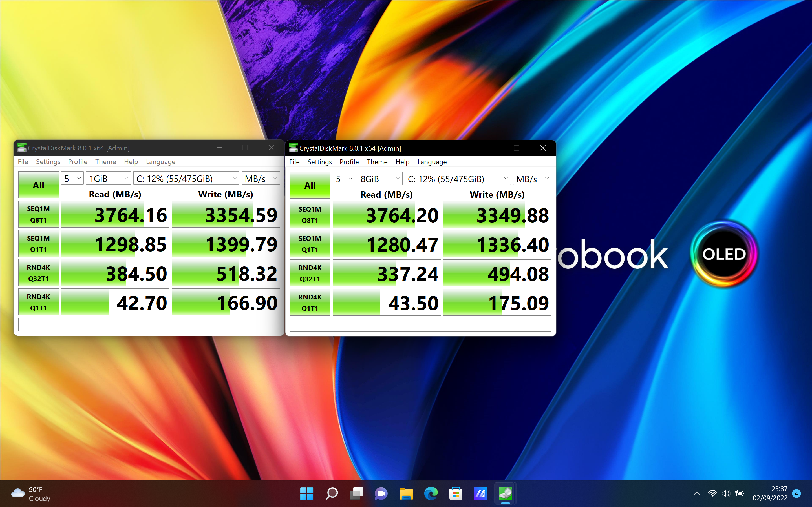Open Microsoft Edge from taskbar

(x=431, y=493)
